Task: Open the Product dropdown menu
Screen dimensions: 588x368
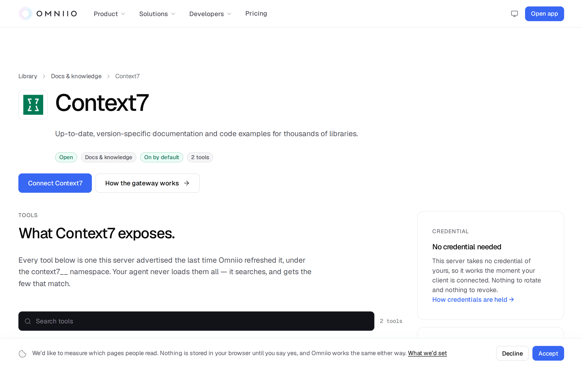Action: point(110,14)
